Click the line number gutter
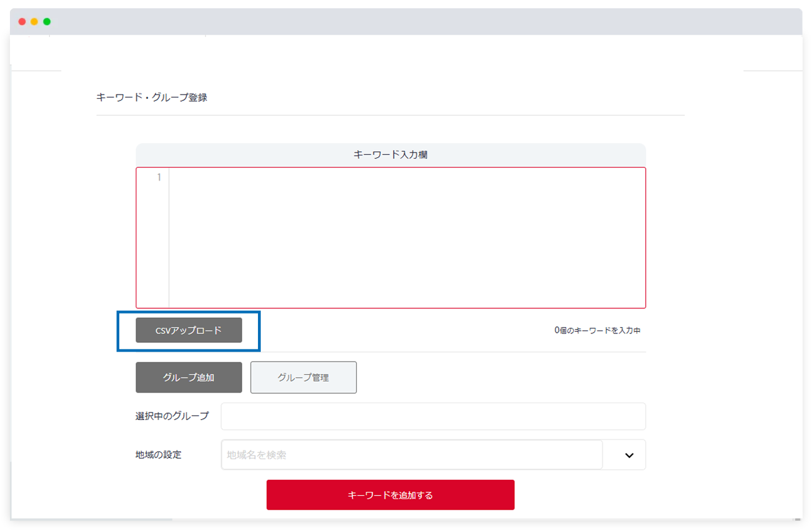The height and width of the screenshot is (530, 812). (x=158, y=178)
